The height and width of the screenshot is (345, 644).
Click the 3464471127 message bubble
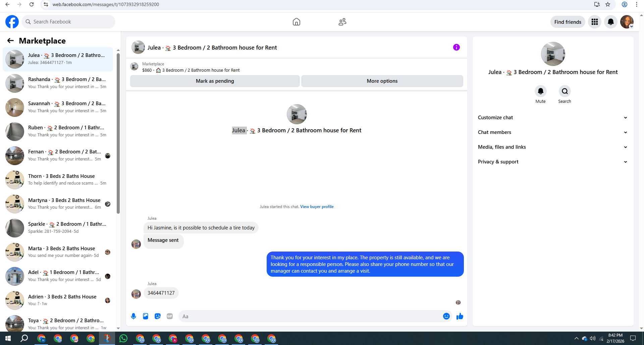tap(161, 293)
